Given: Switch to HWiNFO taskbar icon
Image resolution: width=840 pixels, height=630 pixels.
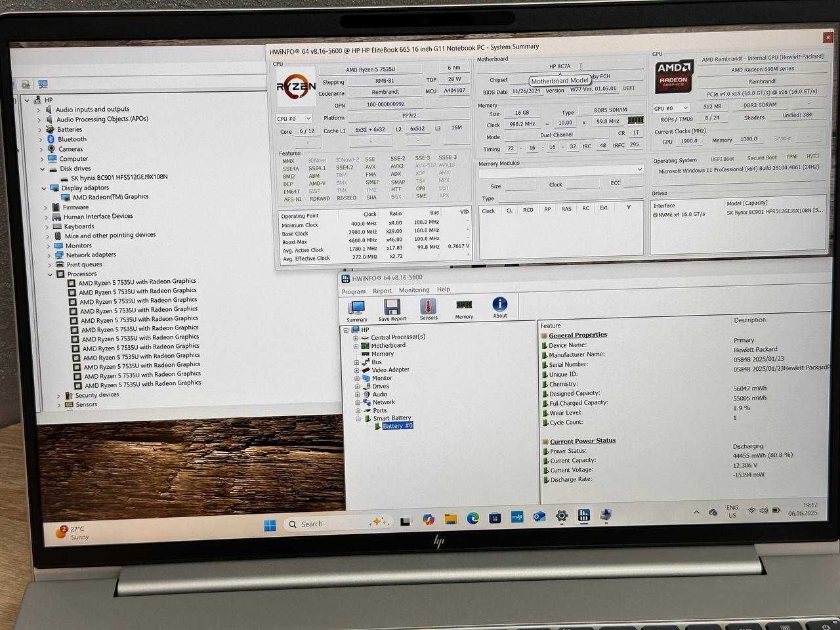Looking at the screenshot, I should click(583, 515).
